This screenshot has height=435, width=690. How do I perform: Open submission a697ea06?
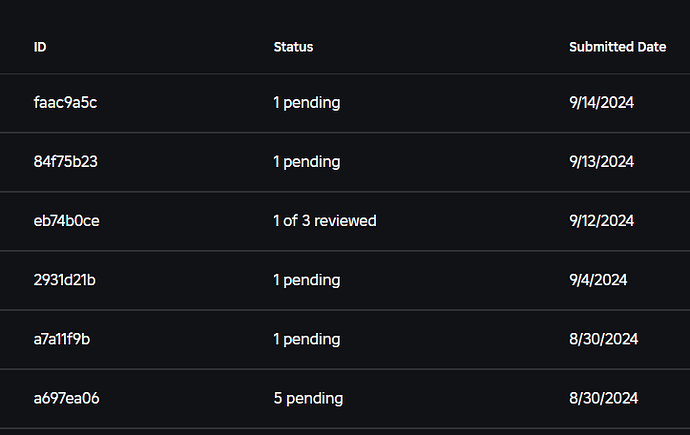66,398
